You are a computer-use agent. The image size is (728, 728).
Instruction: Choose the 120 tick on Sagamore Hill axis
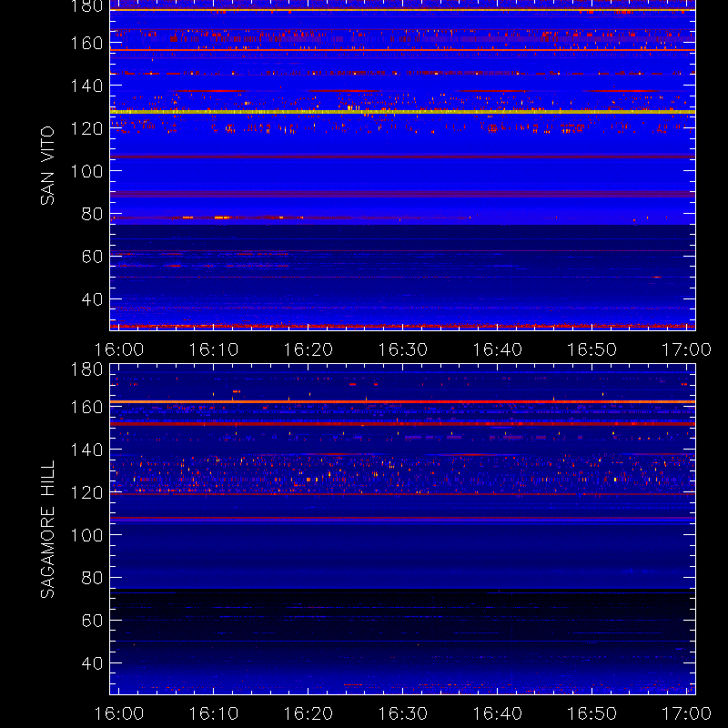(86, 492)
